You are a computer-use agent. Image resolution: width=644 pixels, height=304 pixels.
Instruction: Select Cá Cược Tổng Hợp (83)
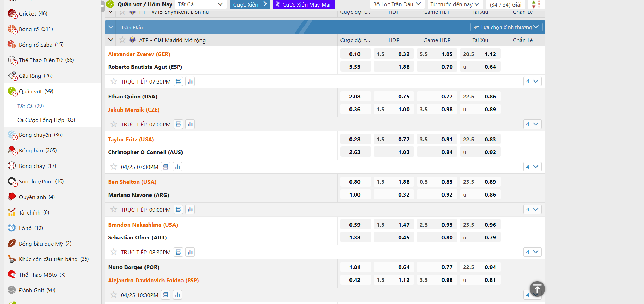(x=46, y=120)
